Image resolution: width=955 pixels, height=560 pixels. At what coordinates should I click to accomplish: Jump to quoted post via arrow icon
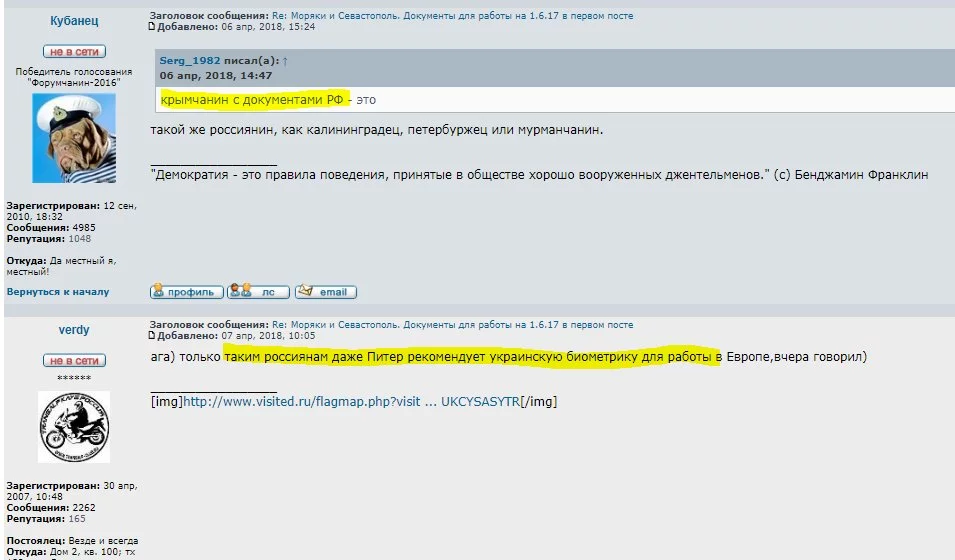coord(285,61)
